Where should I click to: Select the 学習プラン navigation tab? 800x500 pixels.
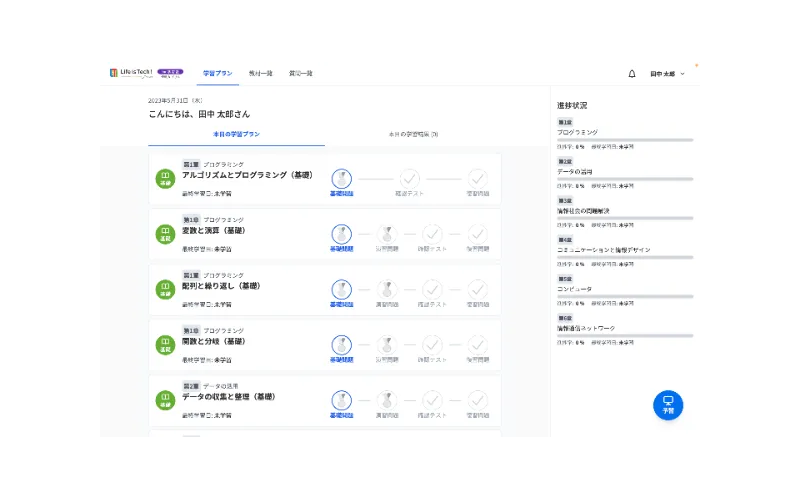coord(217,73)
